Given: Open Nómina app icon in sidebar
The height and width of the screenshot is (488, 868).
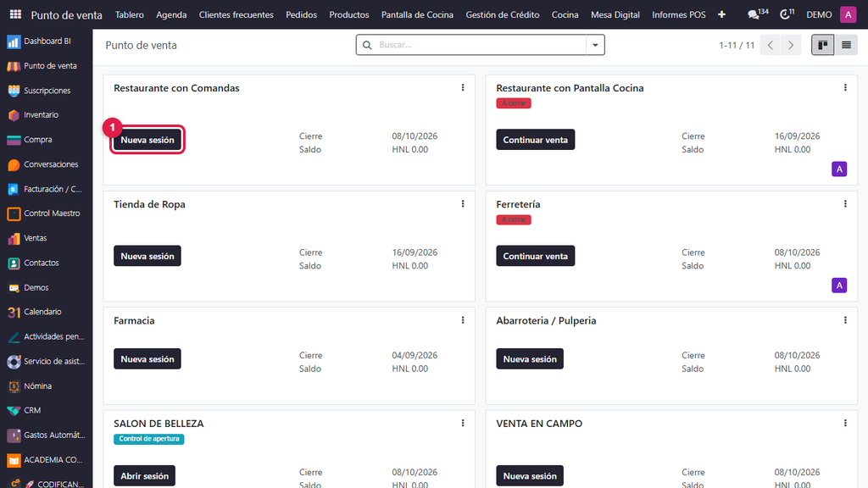Looking at the screenshot, I should [14, 386].
